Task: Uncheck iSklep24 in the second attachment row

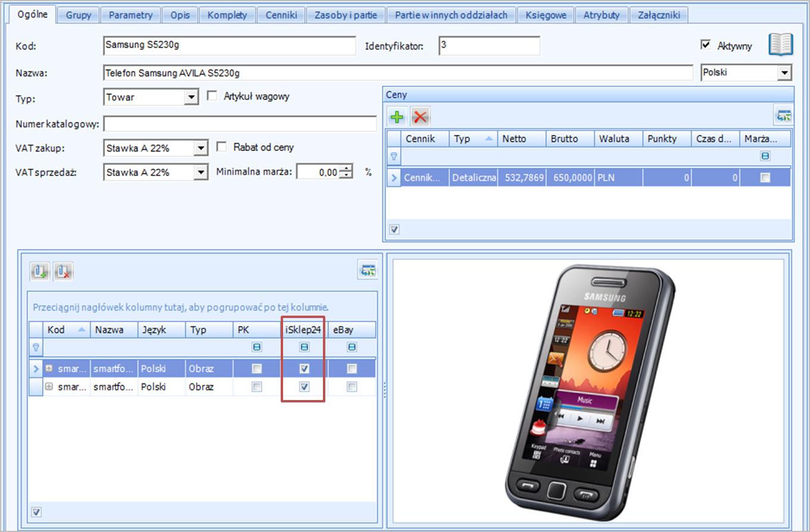Action: click(x=304, y=387)
